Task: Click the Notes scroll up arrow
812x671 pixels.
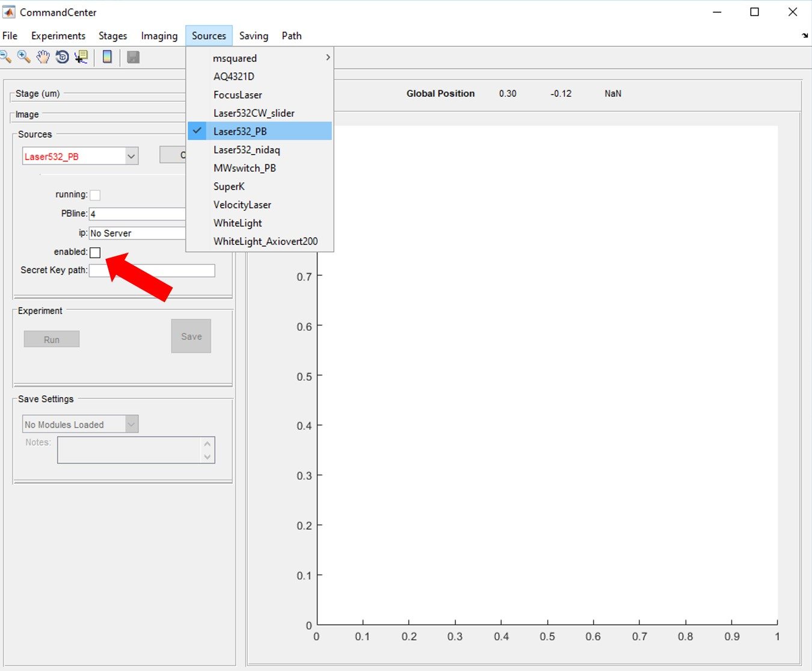Action: [208, 444]
